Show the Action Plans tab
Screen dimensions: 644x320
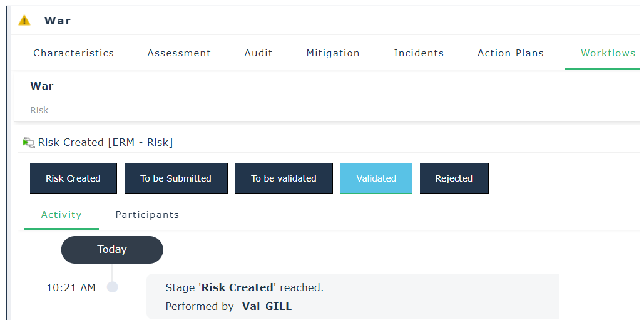pyautogui.click(x=511, y=53)
